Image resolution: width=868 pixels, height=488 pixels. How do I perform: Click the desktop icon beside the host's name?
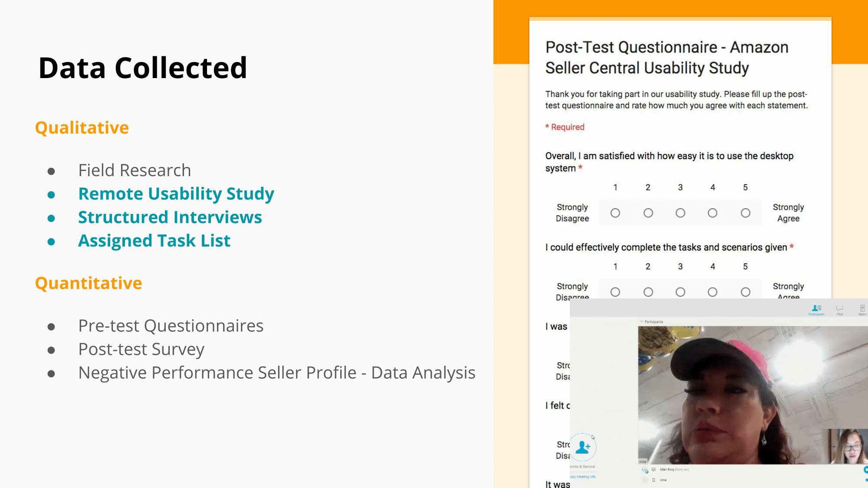[654, 470]
